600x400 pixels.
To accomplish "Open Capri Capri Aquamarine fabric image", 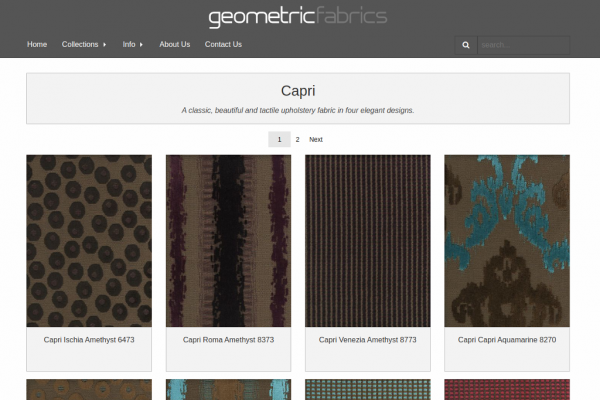I will click(507, 240).
